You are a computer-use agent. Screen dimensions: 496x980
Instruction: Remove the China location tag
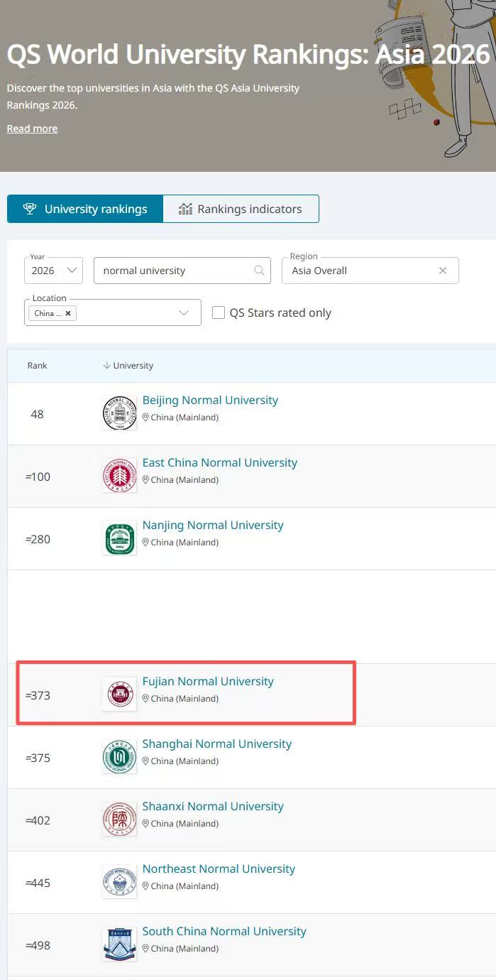click(x=68, y=313)
